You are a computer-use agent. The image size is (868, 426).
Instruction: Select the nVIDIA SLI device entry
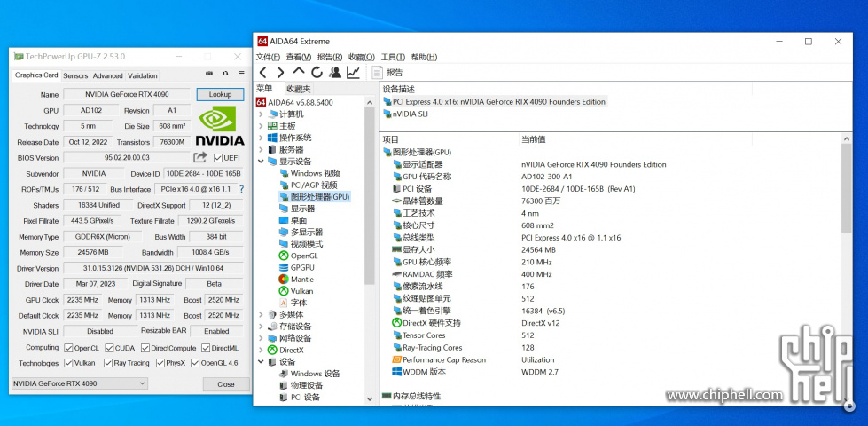[x=405, y=114]
